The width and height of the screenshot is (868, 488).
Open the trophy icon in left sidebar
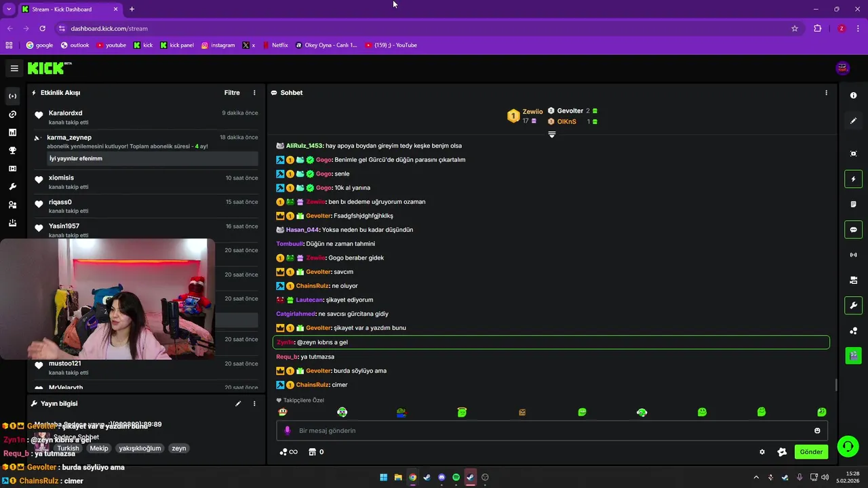(x=12, y=150)
